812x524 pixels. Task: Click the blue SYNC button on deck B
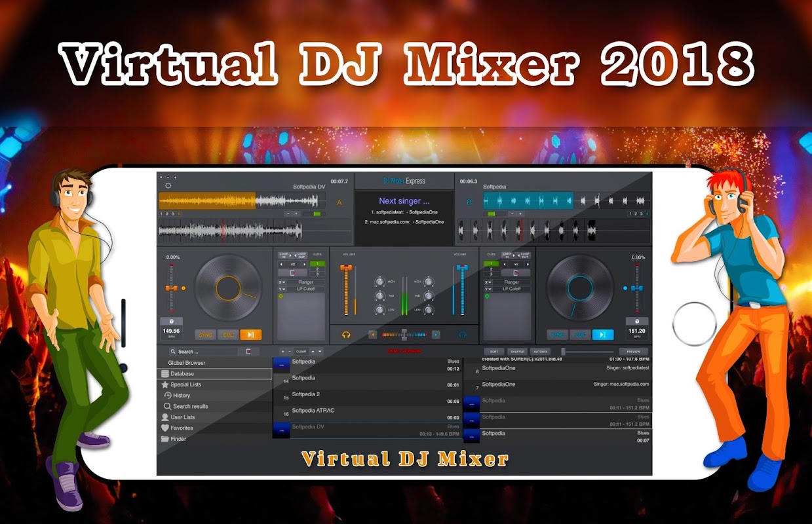click(x=558, y=335)
